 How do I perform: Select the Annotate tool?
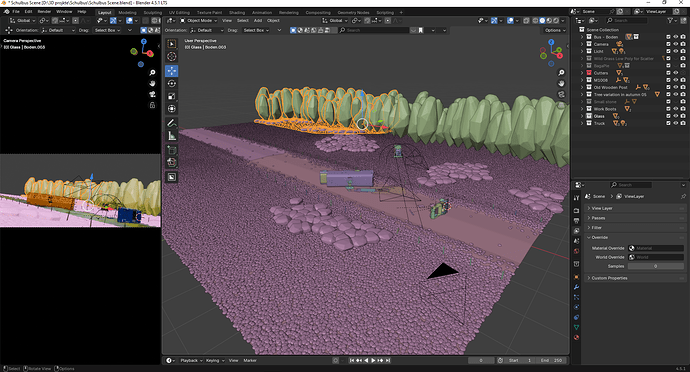click(172, 123)
